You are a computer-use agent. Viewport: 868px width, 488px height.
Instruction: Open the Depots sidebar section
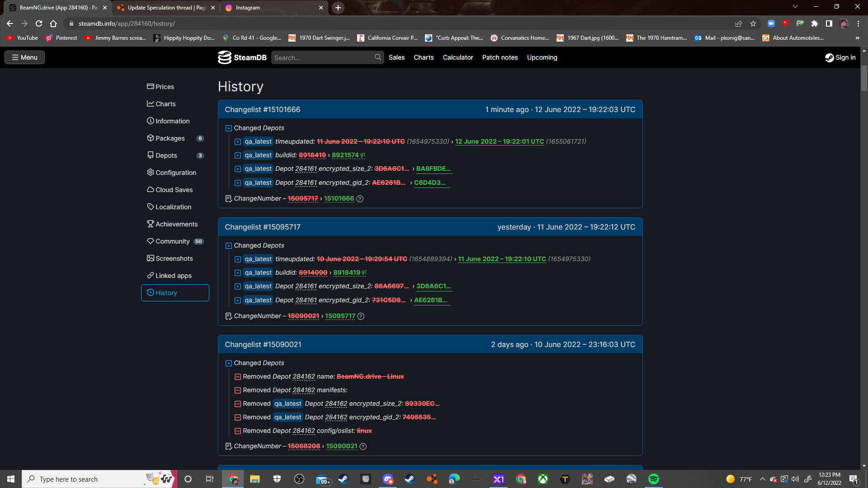coord(175,155)
